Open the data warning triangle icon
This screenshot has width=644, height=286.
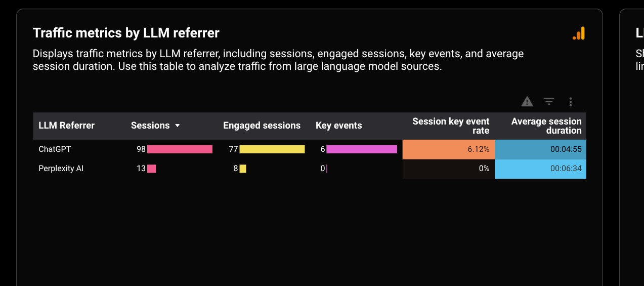tap(527, 102)
